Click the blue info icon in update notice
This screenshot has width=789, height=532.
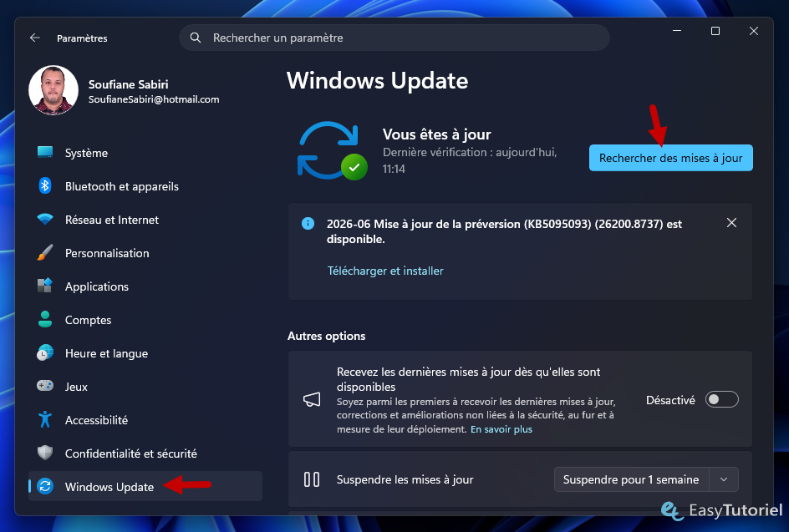tap(308, 224)
